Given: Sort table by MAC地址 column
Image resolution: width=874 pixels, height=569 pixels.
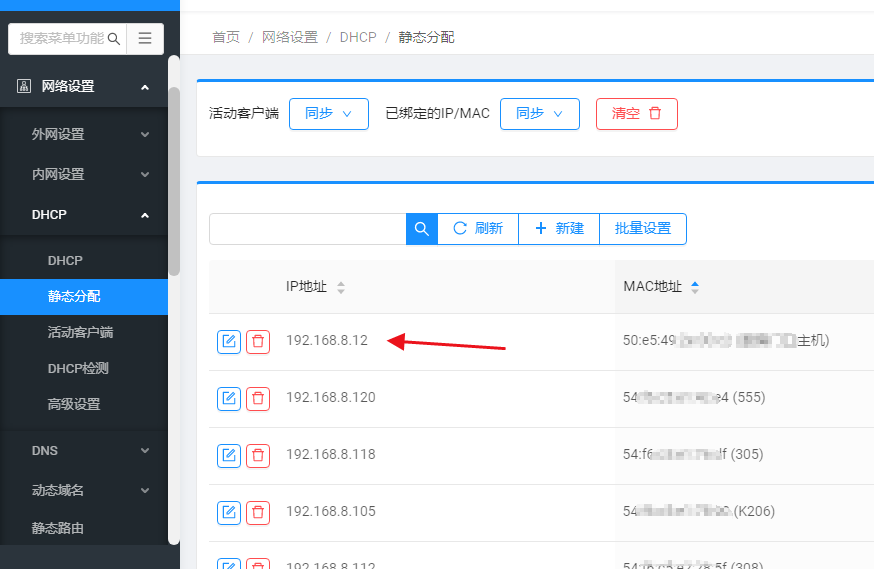Looking at the screenshot, I should (x=695, y=288).
